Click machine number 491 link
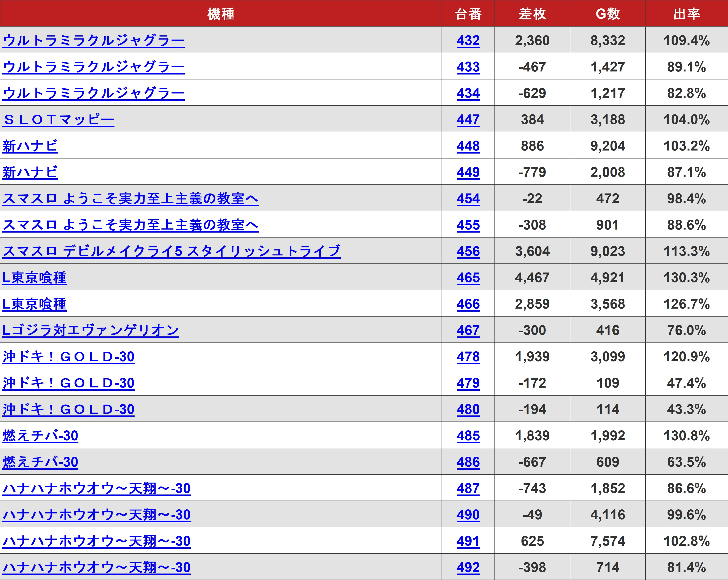The image size is (728, 580). 468,541
